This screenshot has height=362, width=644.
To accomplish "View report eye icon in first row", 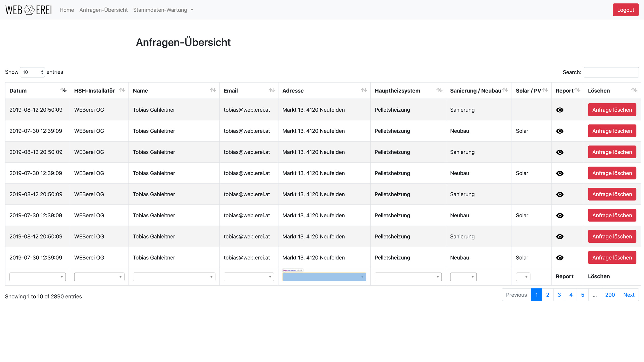I will [x=560, y=110].
